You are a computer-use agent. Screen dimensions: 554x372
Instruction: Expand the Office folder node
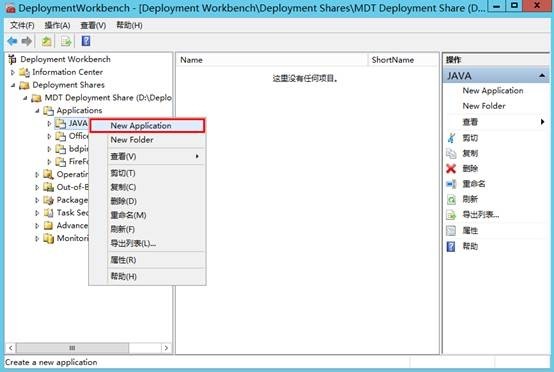(x=49, y=136)
